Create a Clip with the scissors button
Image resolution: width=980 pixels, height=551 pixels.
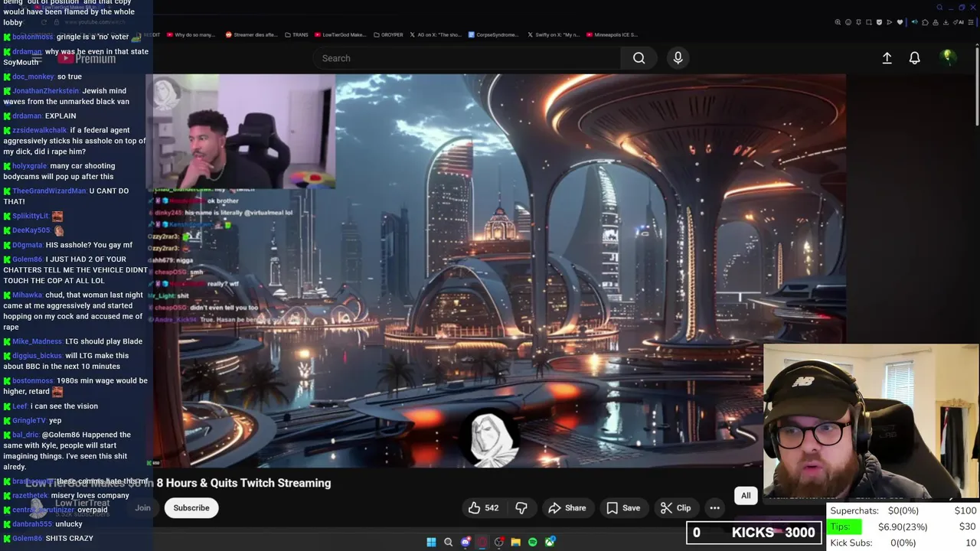[675, 507]
